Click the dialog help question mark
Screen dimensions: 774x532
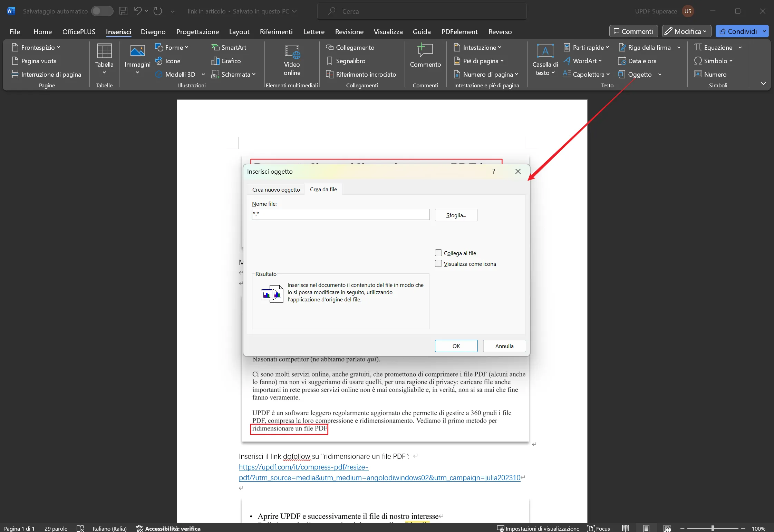pos(494,171)
